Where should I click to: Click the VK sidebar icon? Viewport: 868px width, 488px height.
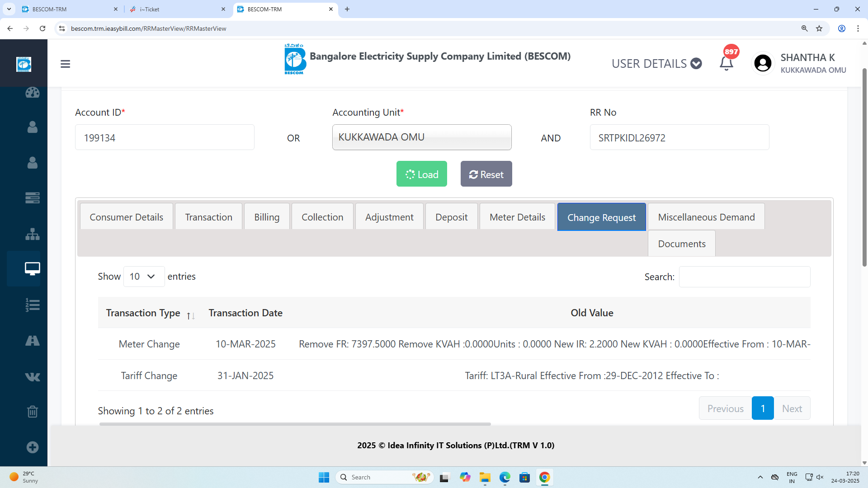[x=32, y=376]
